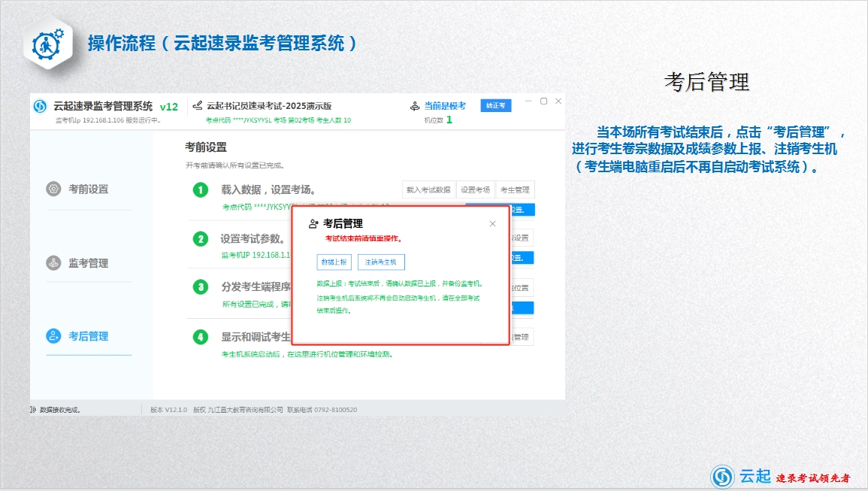Viewport: 868px width, 491px height.
Task: Open the 考前设置 sidebar section
Action: [x=89, y=189]
